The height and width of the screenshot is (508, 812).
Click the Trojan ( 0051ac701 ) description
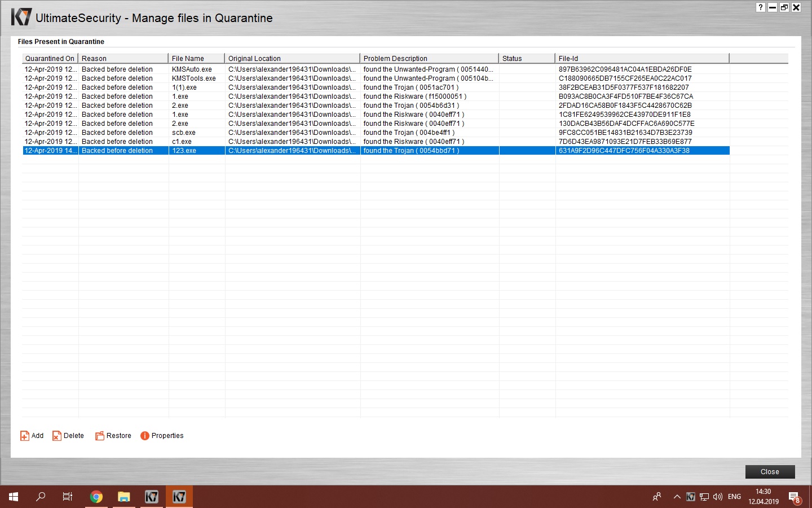(x=411, y=87)
